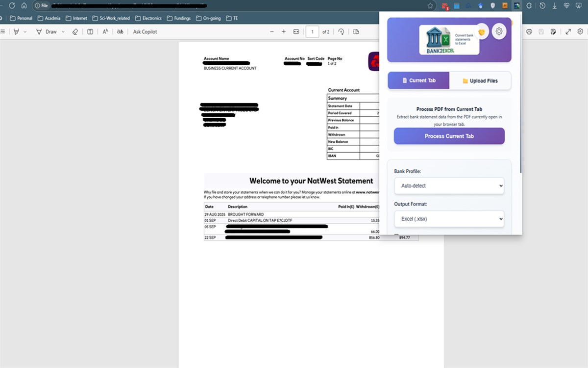The height and width of the screenshot is (368, 588).
Task: Select the Draw tool
Action: (x=47, y=31)
